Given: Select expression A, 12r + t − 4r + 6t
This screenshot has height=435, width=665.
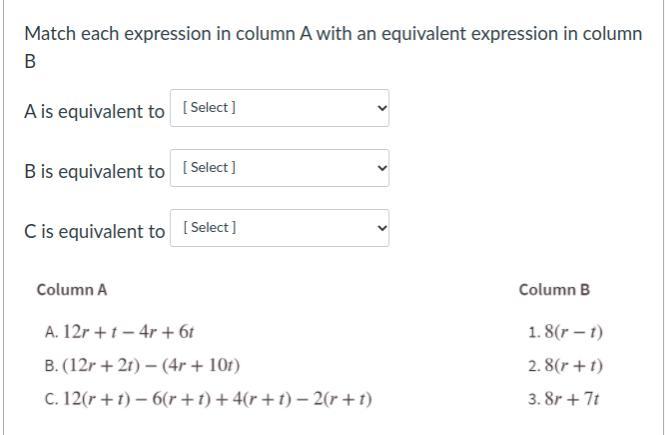Looking at the screenshot, I should coord(125,332).
